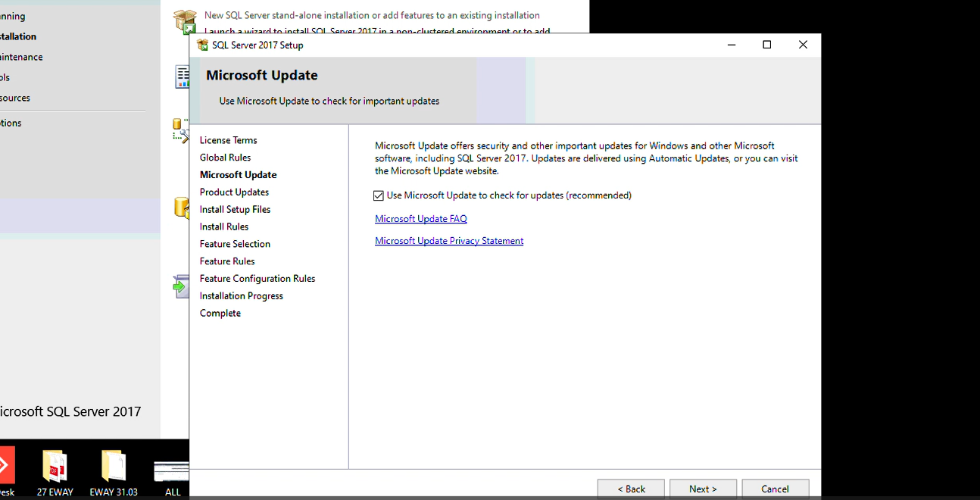Open the EWAY 31.03 desktop folder
This screenshot has height=500, width=980.
click(x=114, y=473)
